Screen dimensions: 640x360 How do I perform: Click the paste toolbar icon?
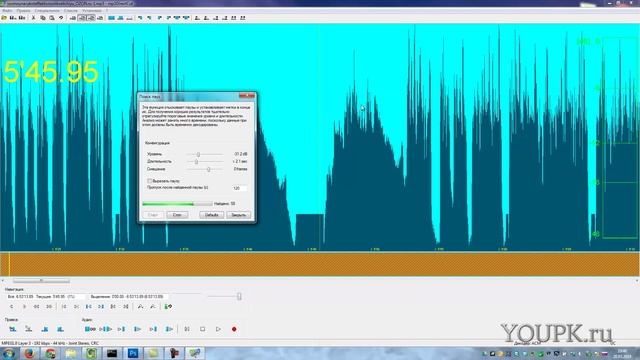click(52, 18)
